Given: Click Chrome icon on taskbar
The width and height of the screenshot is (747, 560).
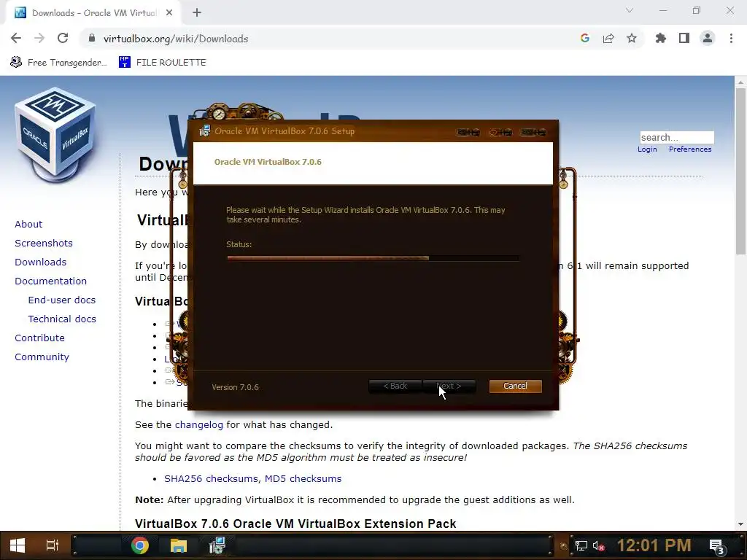Looking at the screenshot, I should click(140, 545).
